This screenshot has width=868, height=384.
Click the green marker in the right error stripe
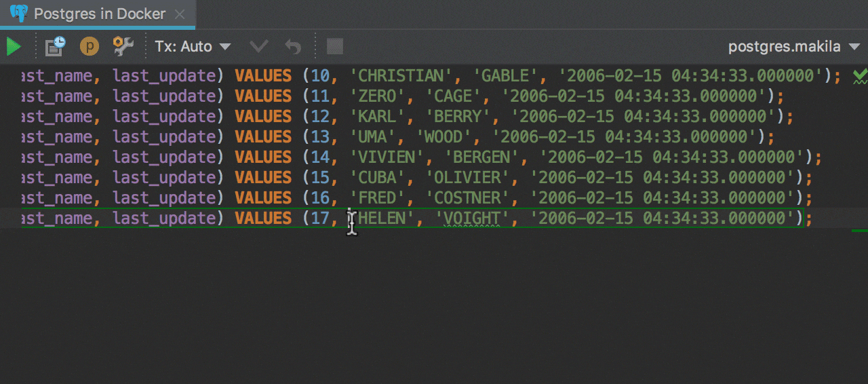859,231
